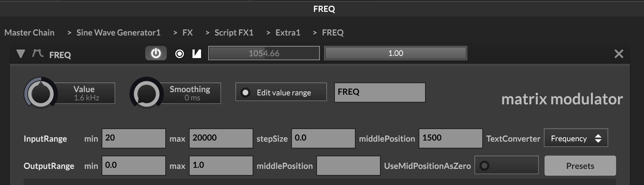Image resolution: width=644 pixels, height=185 pixels.
Task: Go to Master Chain breadcrumb
Action: [29, 33]
